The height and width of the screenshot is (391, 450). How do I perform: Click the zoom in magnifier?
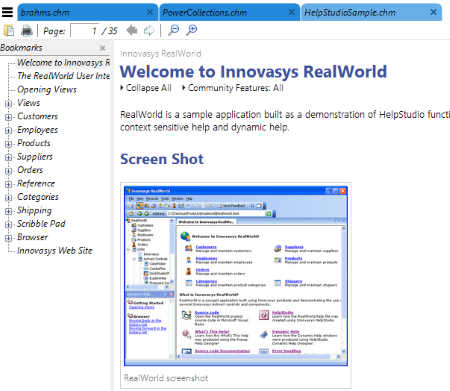click(x=192, y=30)
